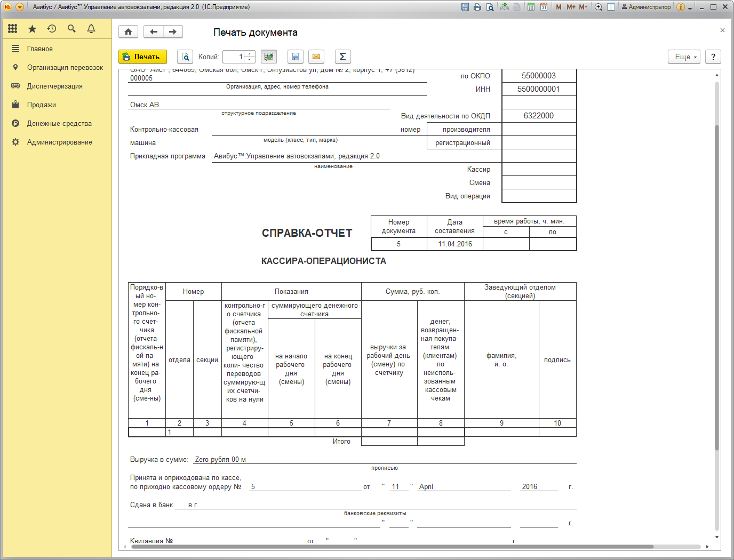
Task: Expand the arrow next to info icon
Action: tap(690, 8)
